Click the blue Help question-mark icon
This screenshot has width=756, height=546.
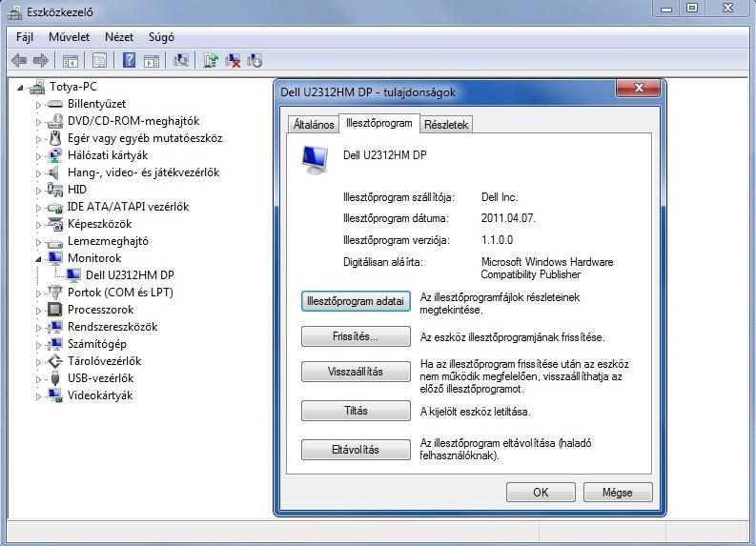coord(129,60)
